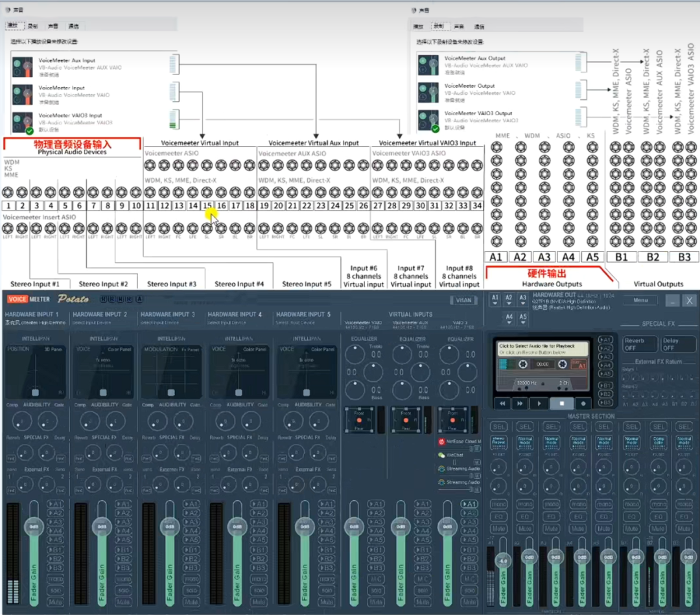The image size is (700, 615).
Task: Click the WeChat app icon
Action: coord(442,455)
